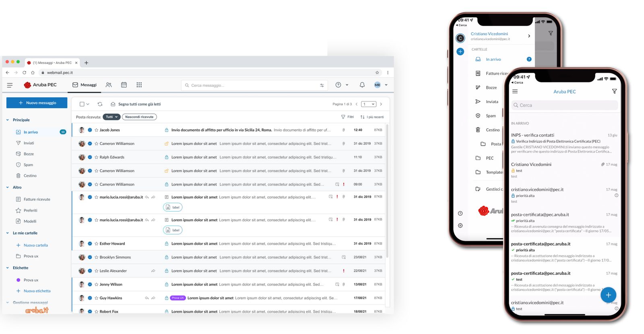The width and height of the screenshot is (644, 334).
Task: Open Spam folder in webmail sidebar
Action: (28, 165)
